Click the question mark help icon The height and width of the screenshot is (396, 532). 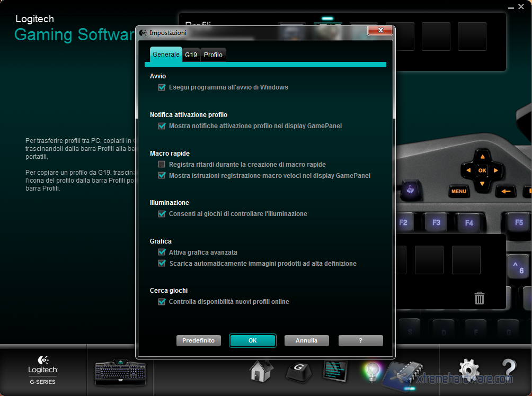508,370
